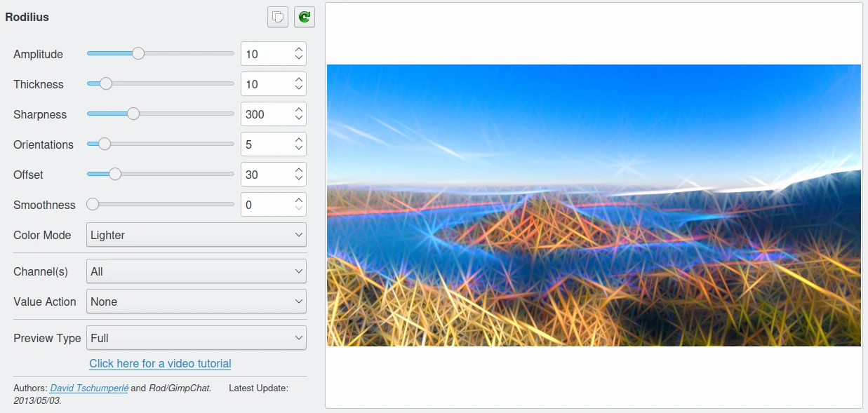The image size is (868, 413).
Task: Click the Sharpness slider handle
Action: (133, 114)
